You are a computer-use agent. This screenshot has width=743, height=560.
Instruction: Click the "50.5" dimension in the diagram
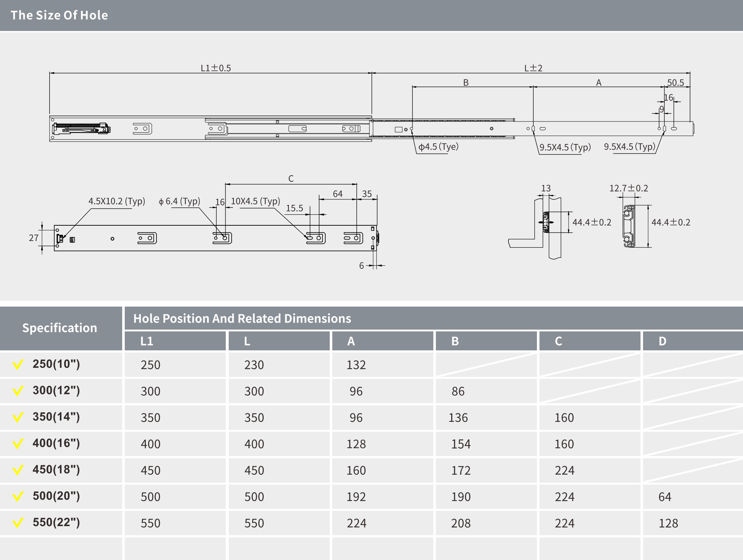click(x=676, y=83)
